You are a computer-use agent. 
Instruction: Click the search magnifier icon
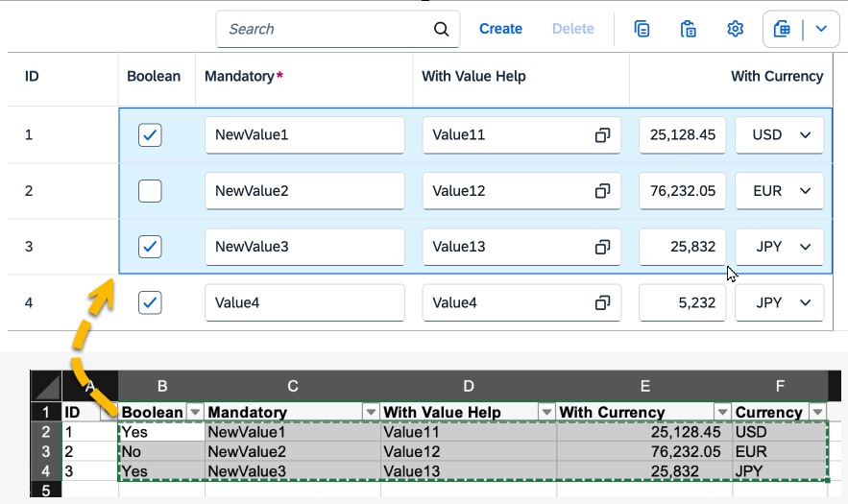441,29
